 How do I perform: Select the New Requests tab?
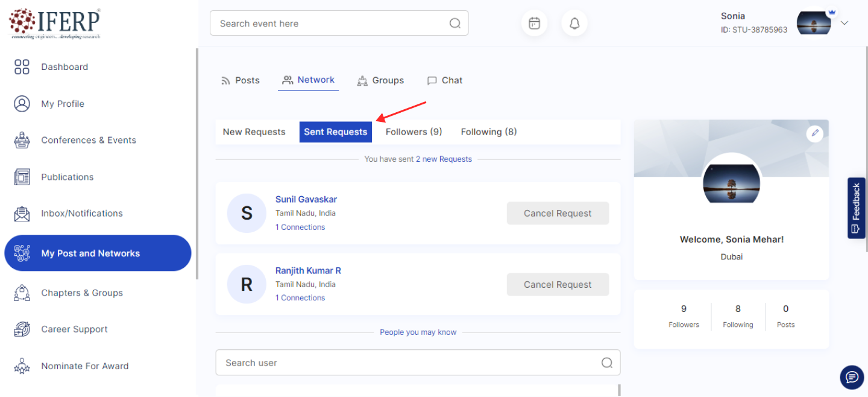coord(254,132)
